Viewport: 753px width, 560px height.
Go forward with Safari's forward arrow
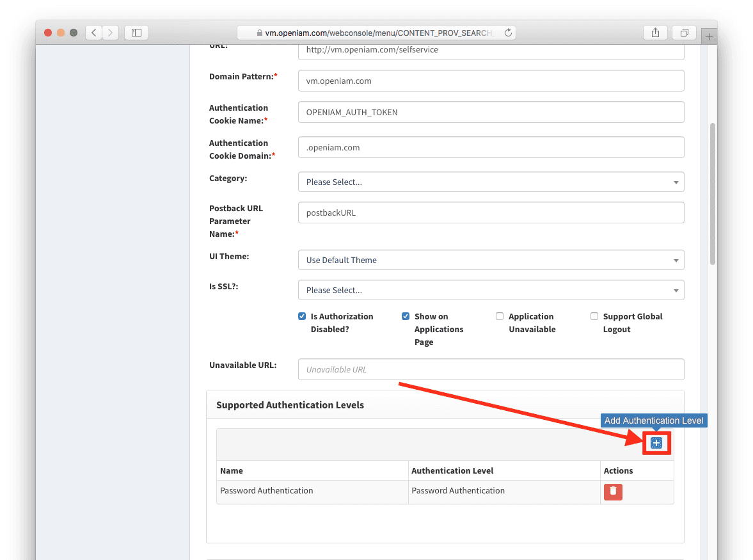coord(111,33)
